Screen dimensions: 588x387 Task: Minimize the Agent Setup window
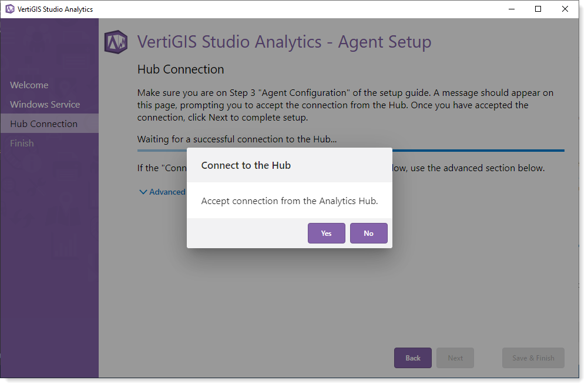point(511,9)
